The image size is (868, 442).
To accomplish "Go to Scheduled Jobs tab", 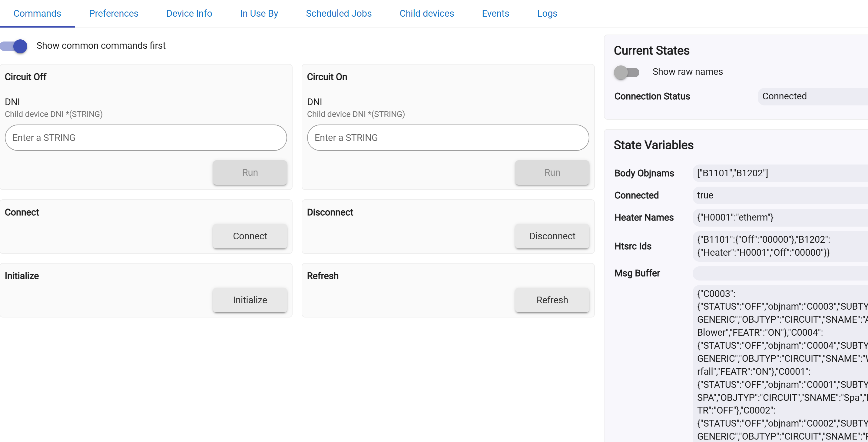I will 338,14.
